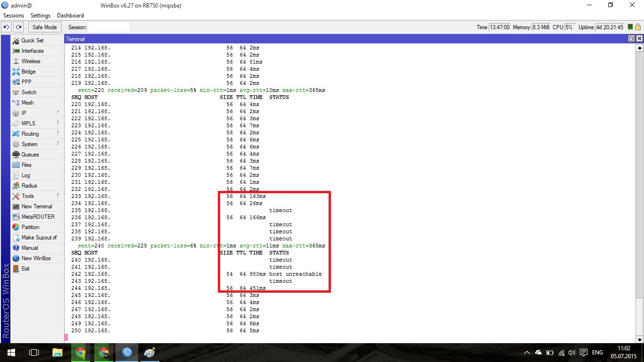Open the Log viewer
644x362 pixels.
tap(25, 175)
